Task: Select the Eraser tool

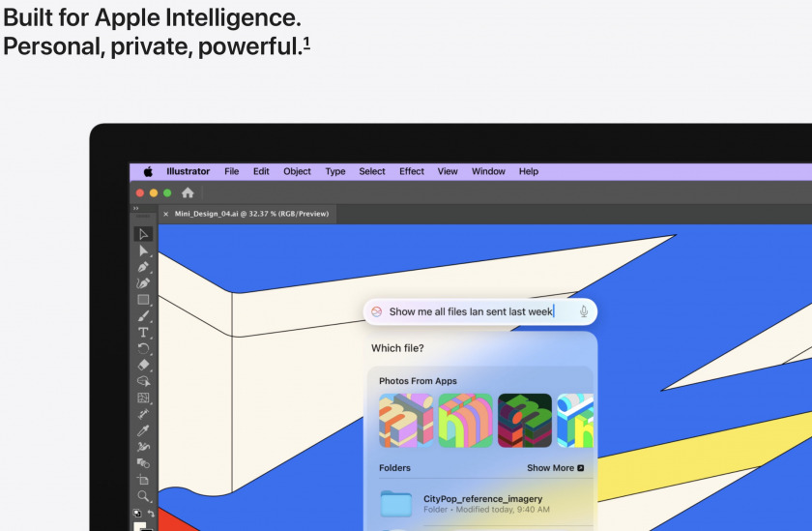Action: tap(143, 365)
